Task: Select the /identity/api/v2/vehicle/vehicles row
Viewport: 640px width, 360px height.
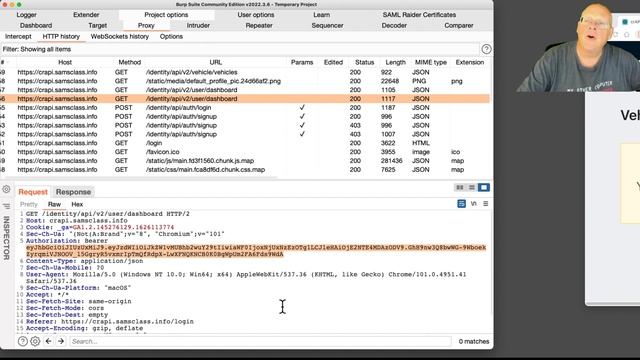Action: coord(245,72)
